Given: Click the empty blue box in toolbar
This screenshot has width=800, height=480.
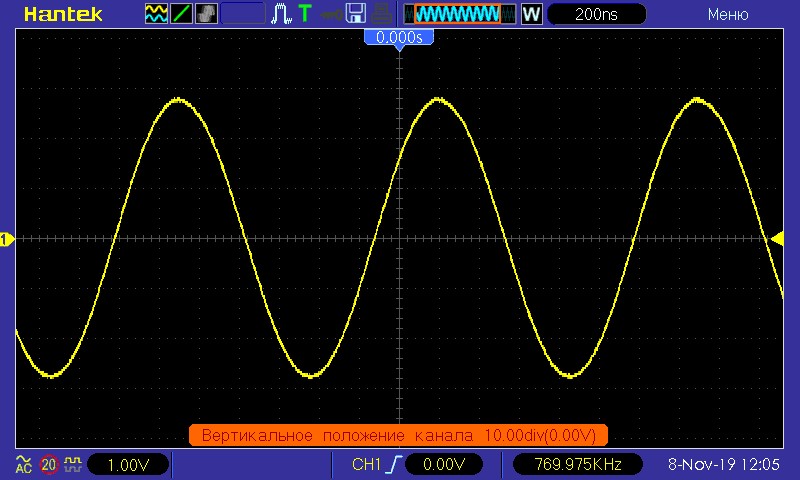Looking at the screenshot, I should pyautogui.click(x=243, y=14).
